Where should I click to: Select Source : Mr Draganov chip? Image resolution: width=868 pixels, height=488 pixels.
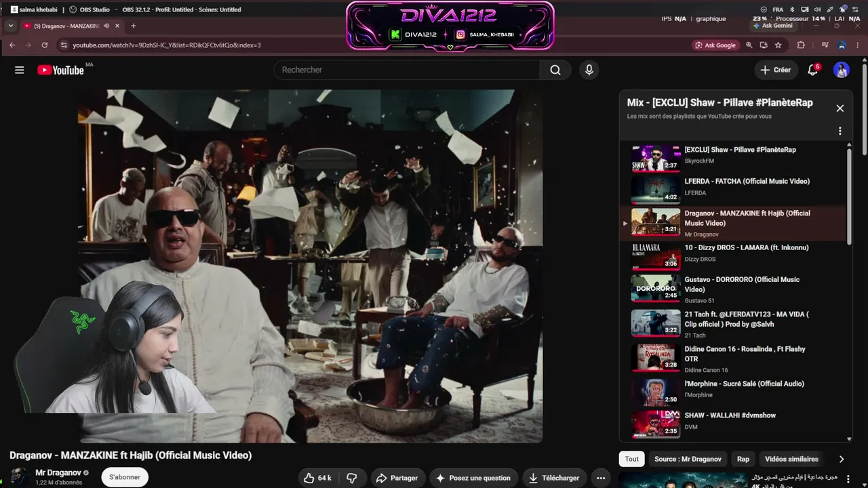tap(688, 459)
